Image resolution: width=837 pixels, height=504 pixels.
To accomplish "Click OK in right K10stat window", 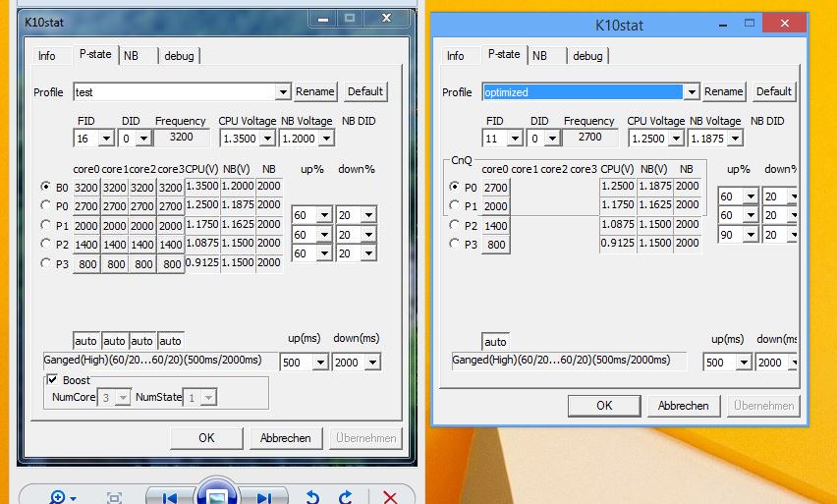I will click(604, 405).
